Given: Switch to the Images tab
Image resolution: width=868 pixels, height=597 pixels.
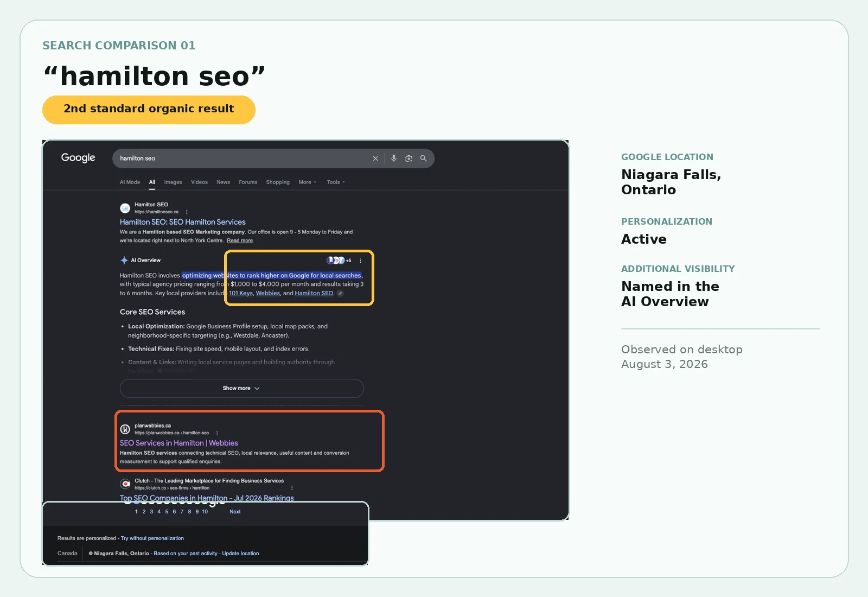Looking at the screenshot, I should [173, 182].
